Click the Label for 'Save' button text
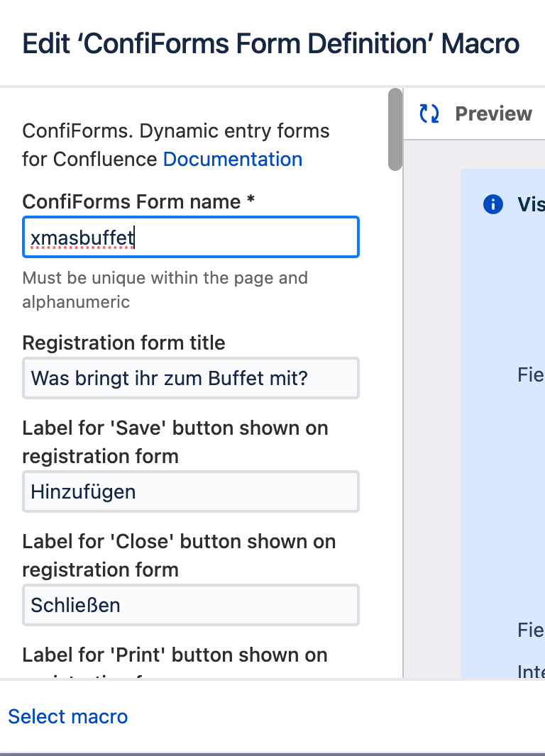Image resolution: width=545 pixels, height=756 pixels. tap(175, 442)
